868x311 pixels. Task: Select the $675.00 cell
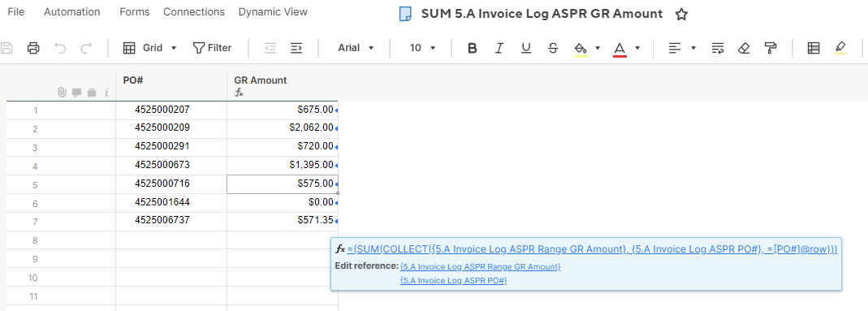[x=283, y=110]
